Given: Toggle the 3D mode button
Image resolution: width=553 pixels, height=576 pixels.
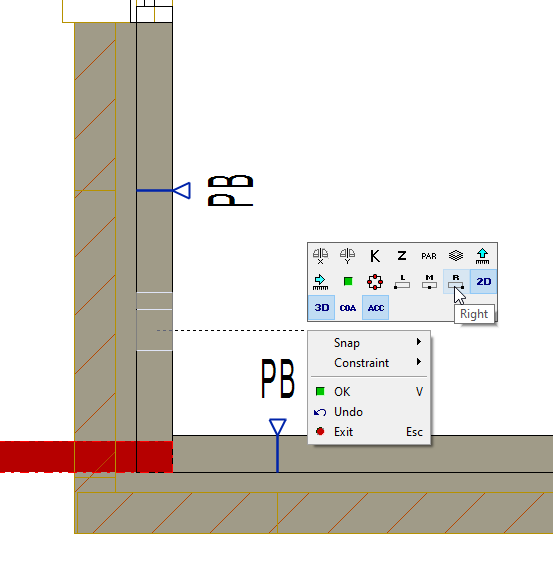Looking at the screenshot, I should 322,308.
